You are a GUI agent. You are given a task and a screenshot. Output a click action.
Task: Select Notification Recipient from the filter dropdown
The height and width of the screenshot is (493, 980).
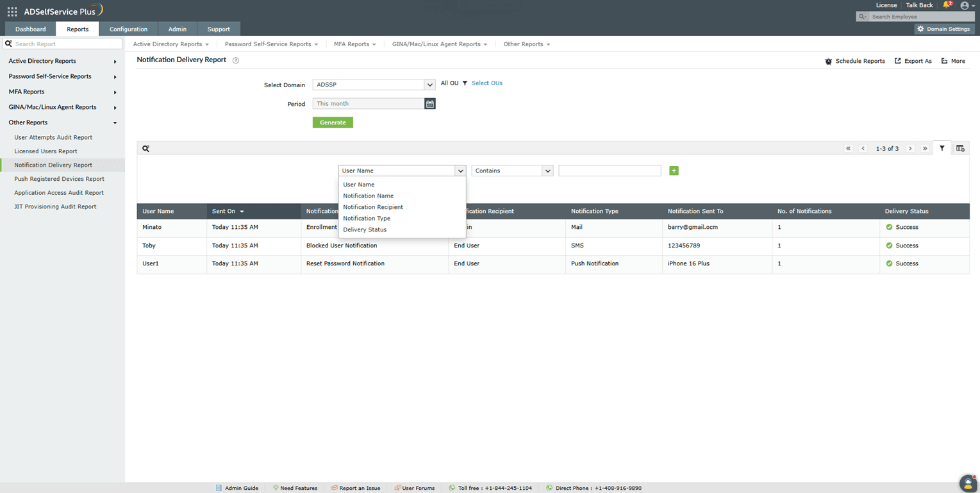[x=373, y=207]
